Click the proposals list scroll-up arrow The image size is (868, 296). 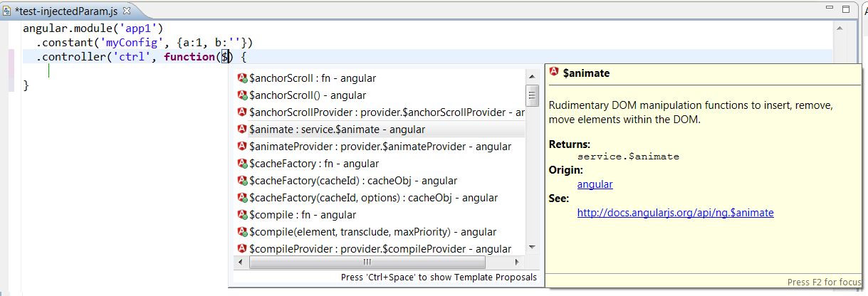coord(531,76)
